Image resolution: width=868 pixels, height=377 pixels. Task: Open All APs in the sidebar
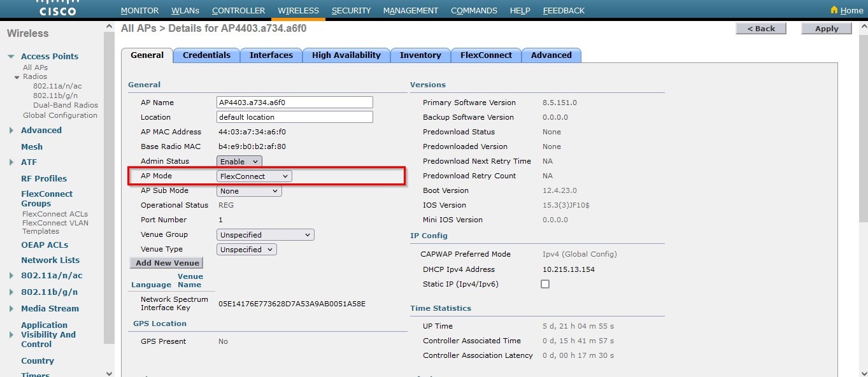[x=35, y=68]
